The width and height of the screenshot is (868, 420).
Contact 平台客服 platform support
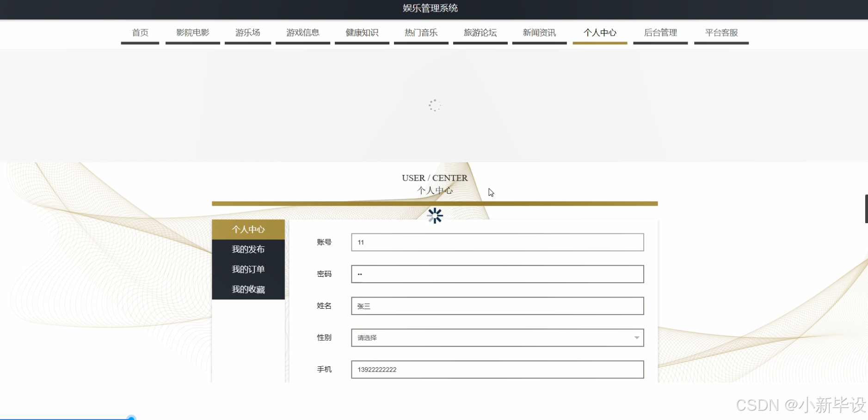[x=721, y=33]
